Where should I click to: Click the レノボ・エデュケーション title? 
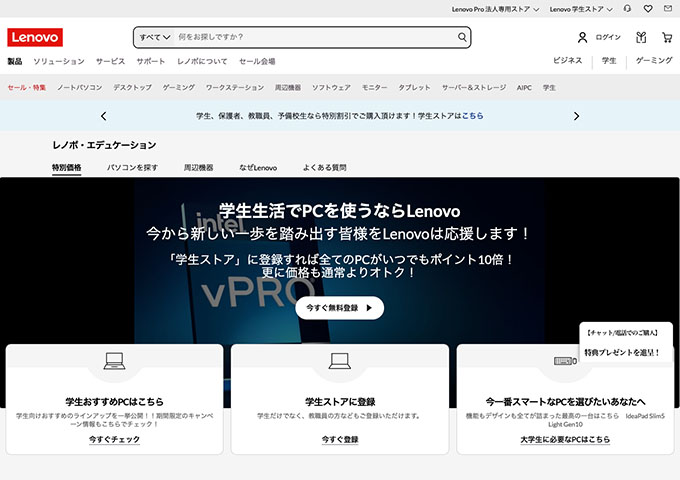104,145
